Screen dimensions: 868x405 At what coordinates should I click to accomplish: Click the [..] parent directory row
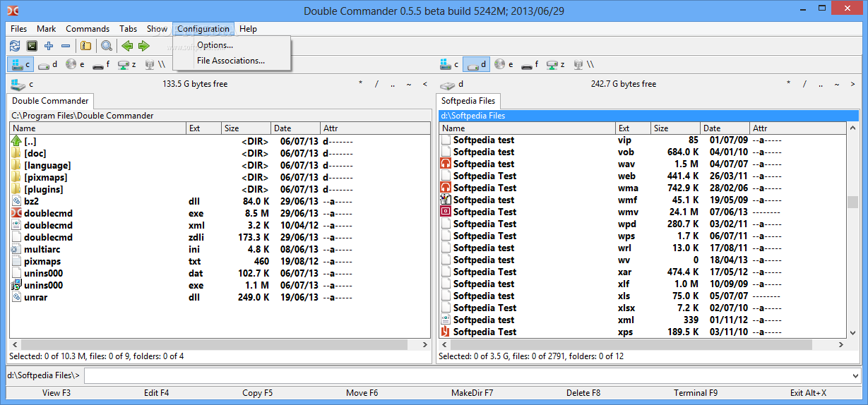point(220,141)
